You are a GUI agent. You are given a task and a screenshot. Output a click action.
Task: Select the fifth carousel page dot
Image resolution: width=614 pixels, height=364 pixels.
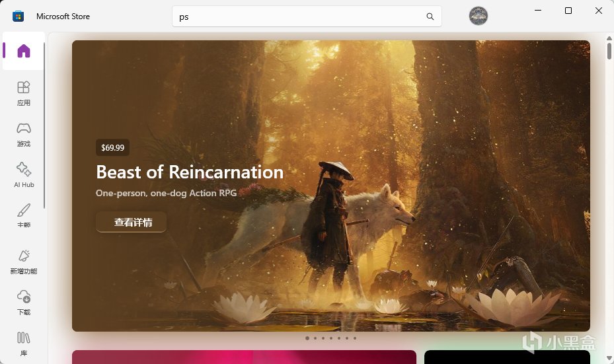pos(339,338)
